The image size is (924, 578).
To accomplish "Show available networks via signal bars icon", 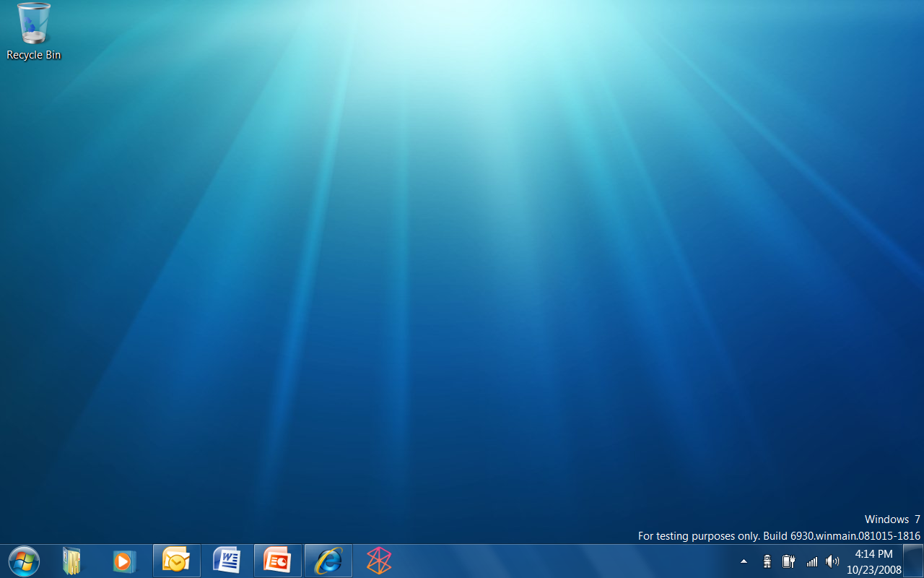I will click(811, 561).
